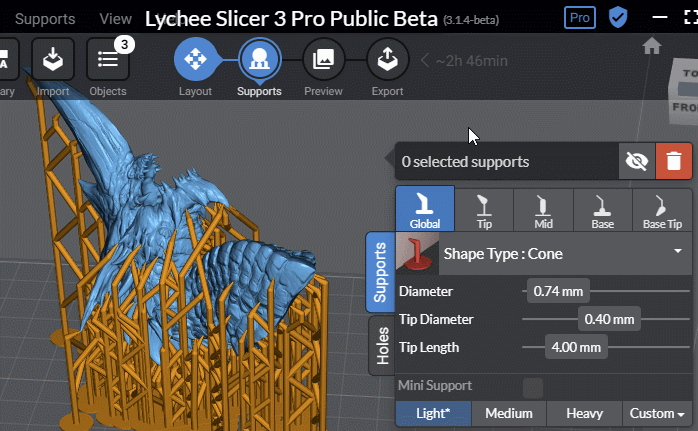Image resolution: width=698 pixels, height=431 pixels.
Task: Open the Preview step
Action: point(324,59)
